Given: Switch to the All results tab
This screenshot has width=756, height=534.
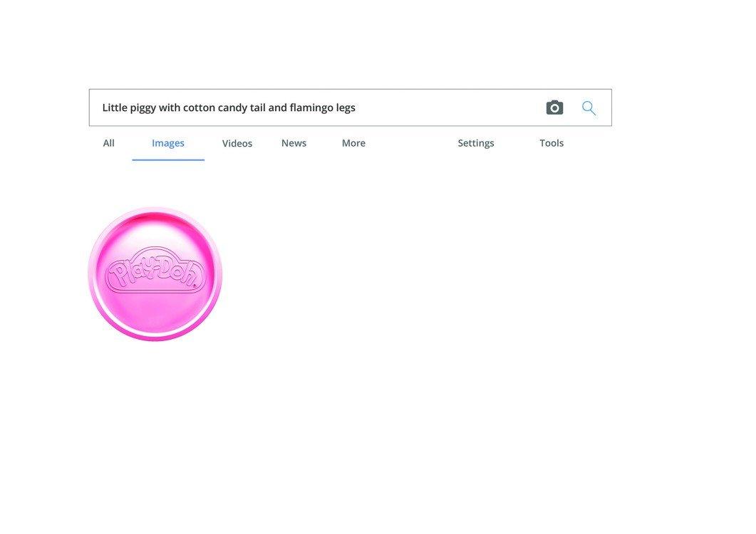Looking at the screenshot, I should tap(108, 143).
